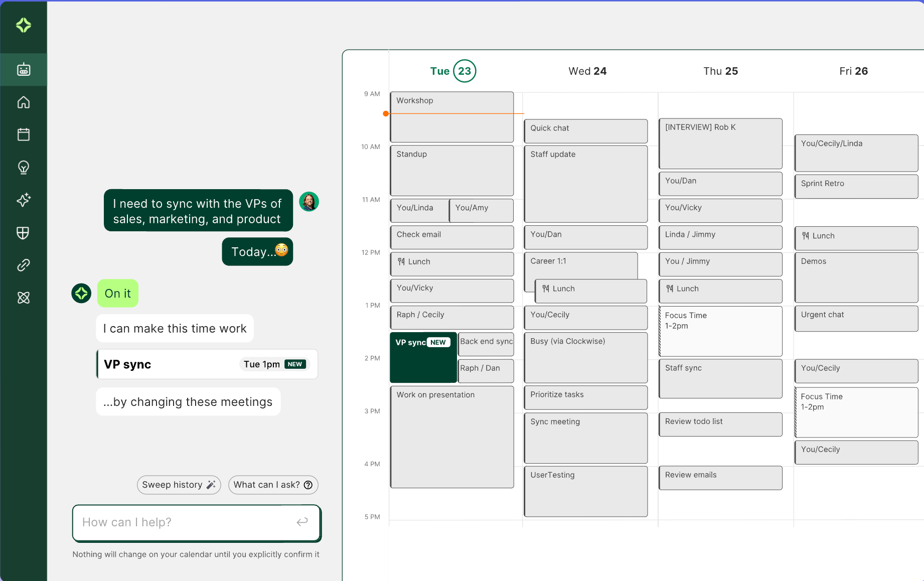924x581 pixels.
Task: Select the Tue 23 day header
Action: [x=453, y=71]
